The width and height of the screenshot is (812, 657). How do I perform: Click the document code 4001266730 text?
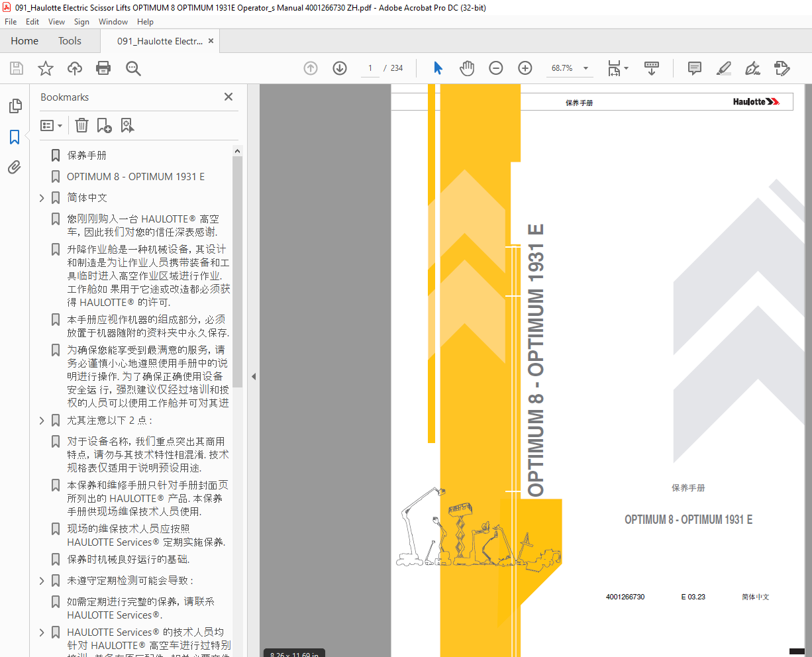(x=625, y=597)
